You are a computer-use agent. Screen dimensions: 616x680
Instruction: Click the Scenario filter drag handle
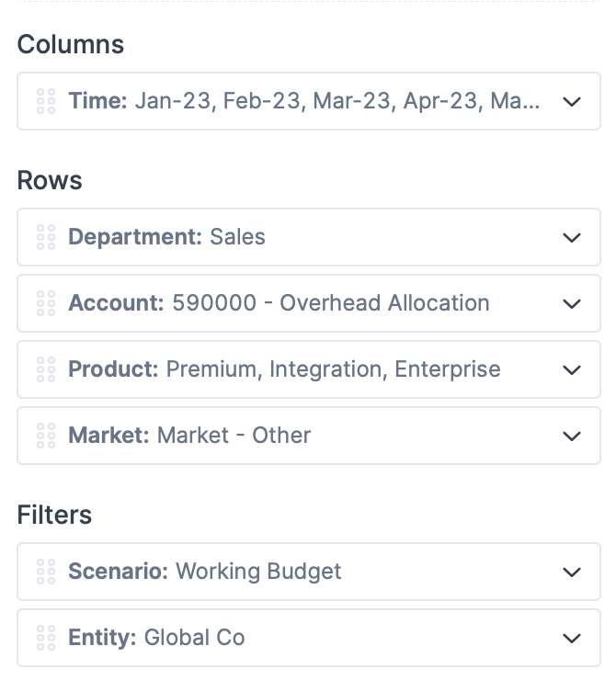[x=45, y=572]
